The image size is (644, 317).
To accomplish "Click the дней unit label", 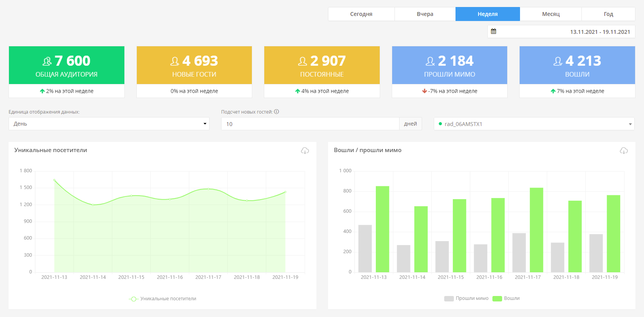I will click(410, 124).
